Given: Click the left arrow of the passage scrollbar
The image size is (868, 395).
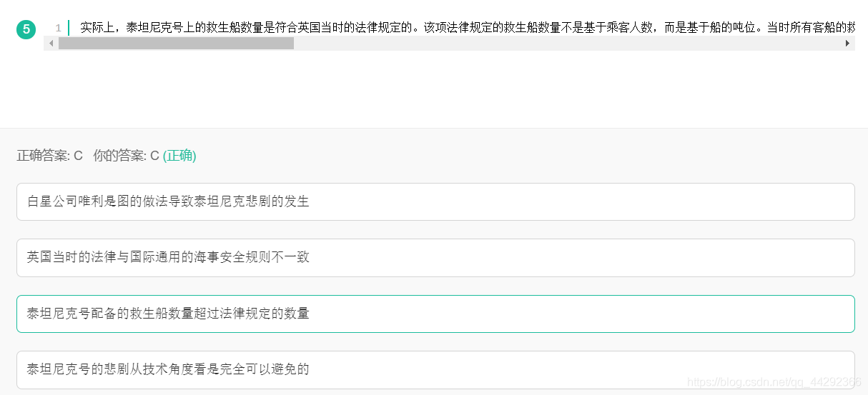Looking at the screenshot, I should pos(49,44).
